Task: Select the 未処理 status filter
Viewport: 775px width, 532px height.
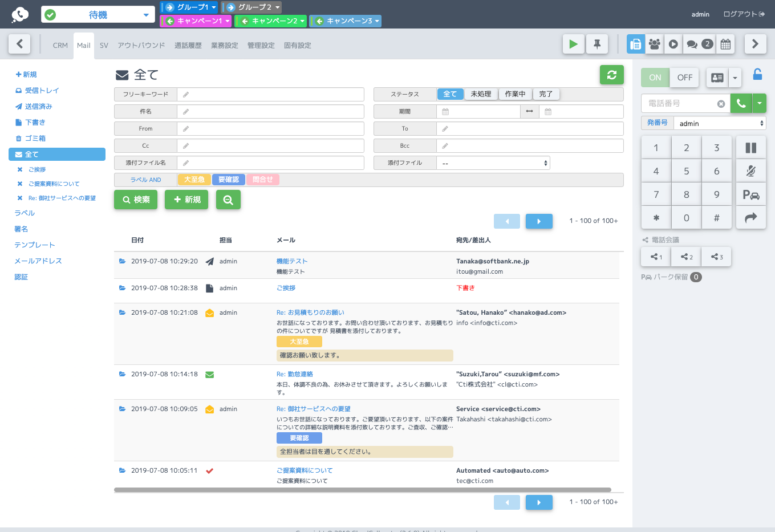Action: tap(481, 94)
